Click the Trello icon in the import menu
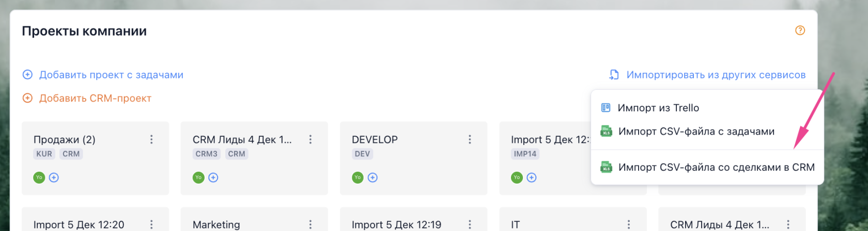Image resolution: width=868 pixels, height=231 pixels. pos(606,108)
